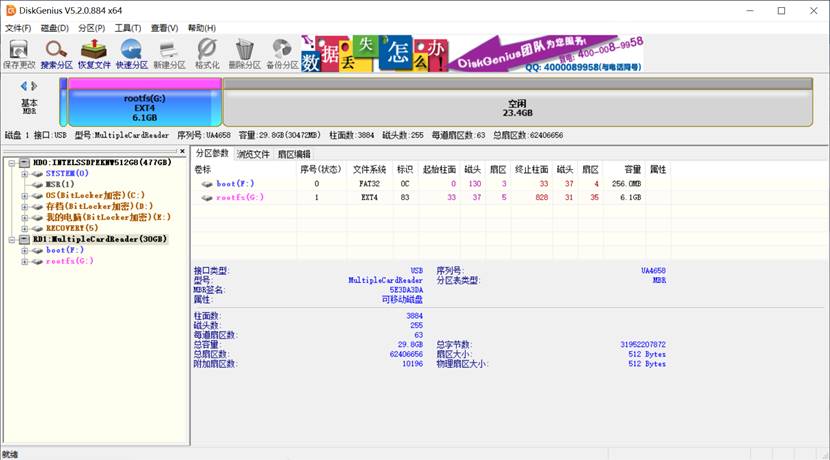Expand the SYSTEM(0) tree node

(x=24, y=174)
